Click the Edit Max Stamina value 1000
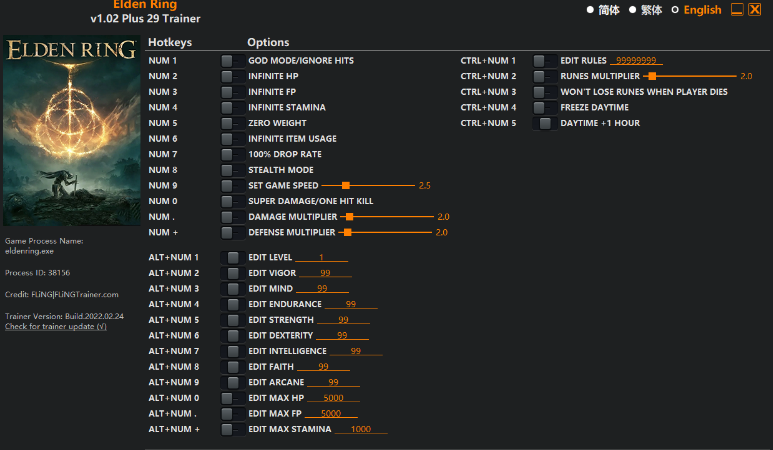 361,429
